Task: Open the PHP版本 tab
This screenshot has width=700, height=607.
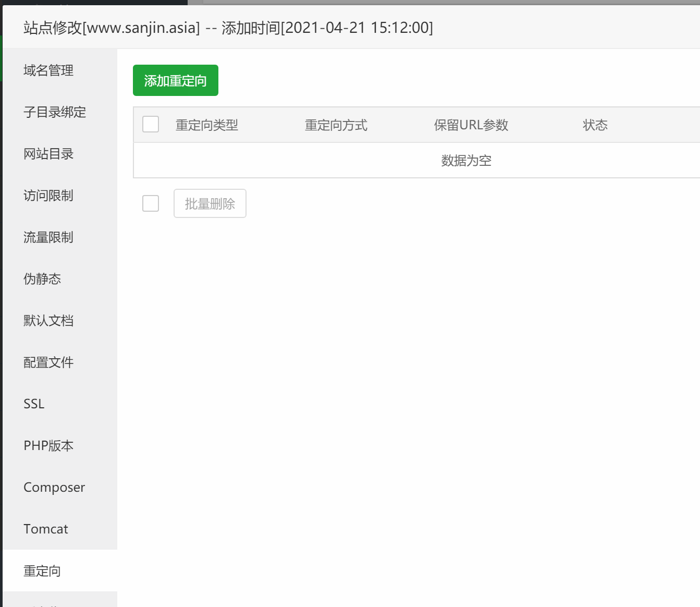Action: click(x=60, y=445)
